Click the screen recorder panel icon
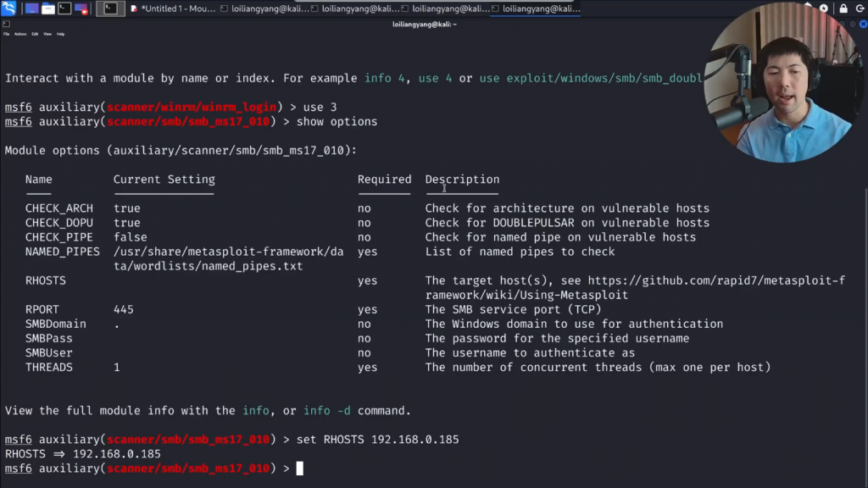Viewport: 868px width, 488px height. [81, 8]
